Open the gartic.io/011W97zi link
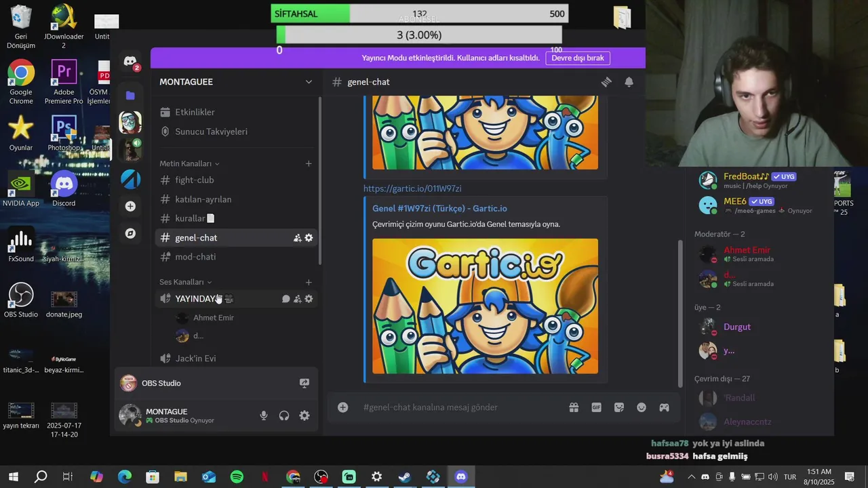The image size is (868, 488). pos(412,188)
